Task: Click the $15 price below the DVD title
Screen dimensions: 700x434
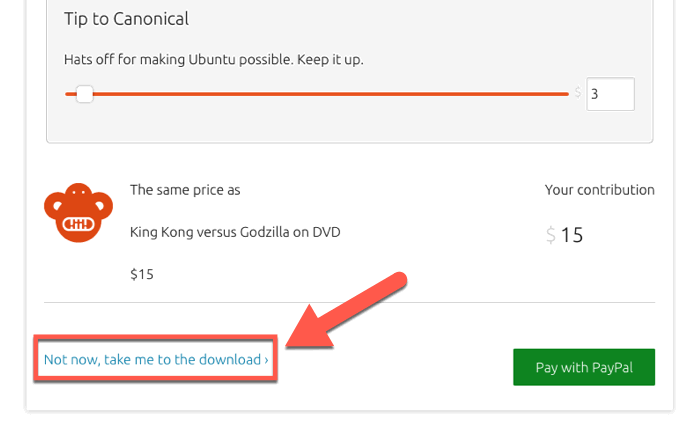Action: point(142,273)
